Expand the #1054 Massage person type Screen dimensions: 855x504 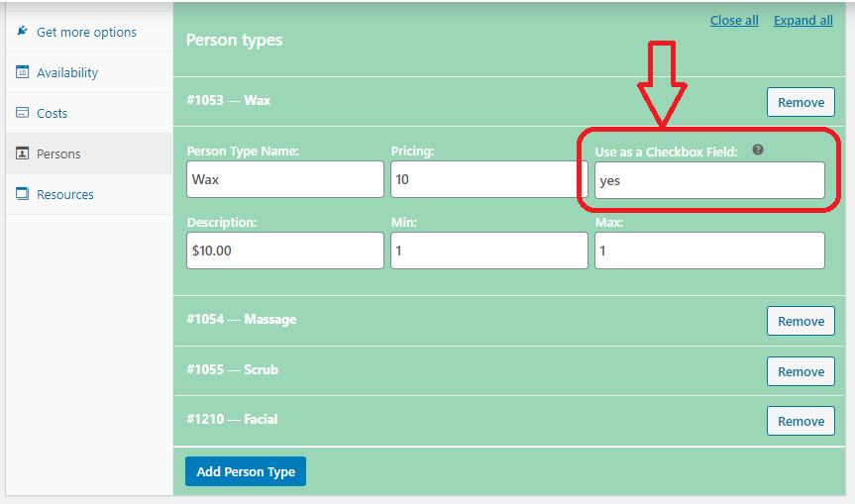[x=242, y=319]
